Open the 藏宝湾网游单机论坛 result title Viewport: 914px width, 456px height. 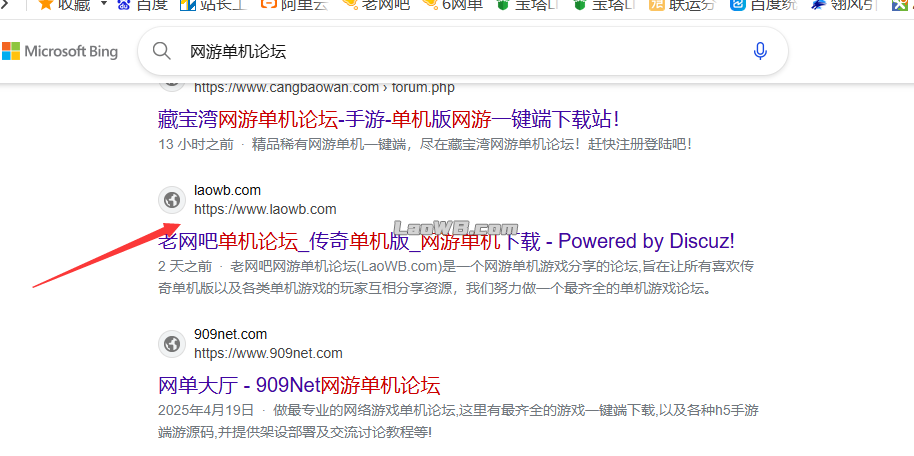tap(388, 120)
